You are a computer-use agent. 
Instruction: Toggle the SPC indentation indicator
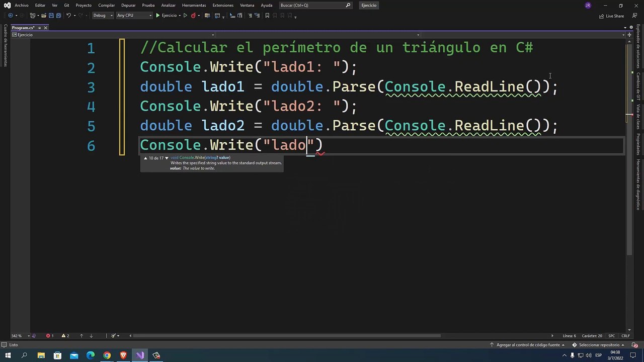(x=612, y=336)
